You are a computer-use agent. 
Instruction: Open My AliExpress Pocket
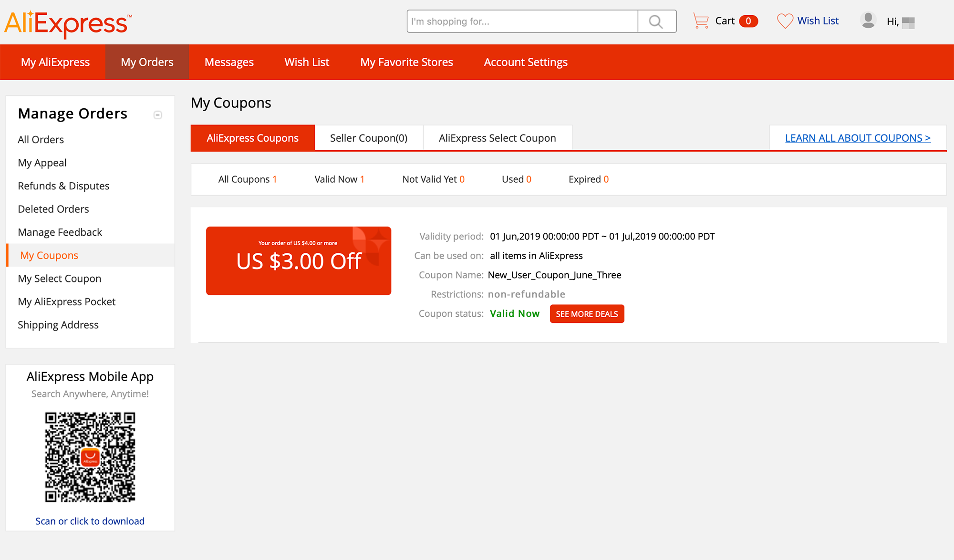click(67, 302)
